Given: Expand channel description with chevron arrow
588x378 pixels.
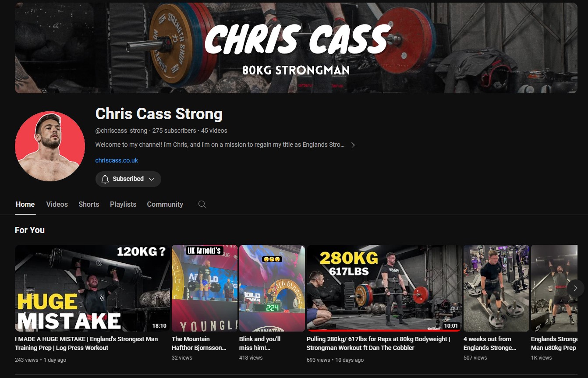Looking at the screenshot, I should coord(353,145).
